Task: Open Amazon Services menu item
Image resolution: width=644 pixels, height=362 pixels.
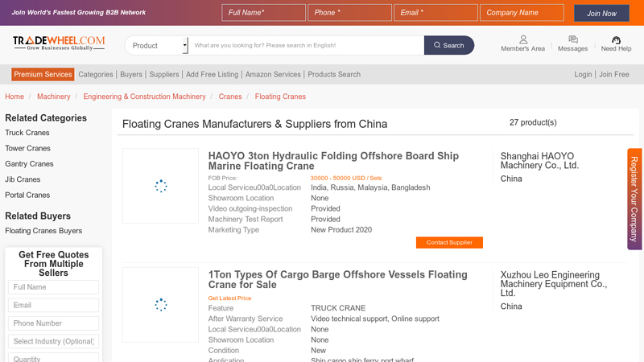Action: pos(273,74)
